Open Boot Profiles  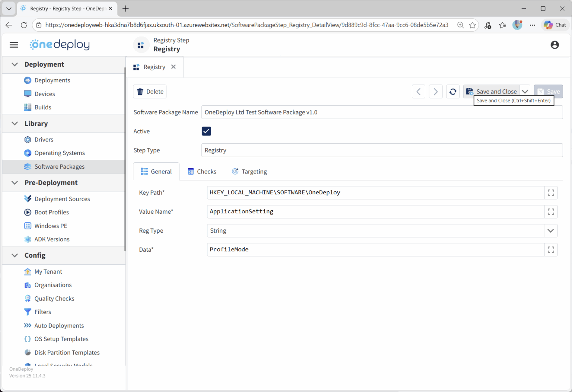[x=52, y=212]
